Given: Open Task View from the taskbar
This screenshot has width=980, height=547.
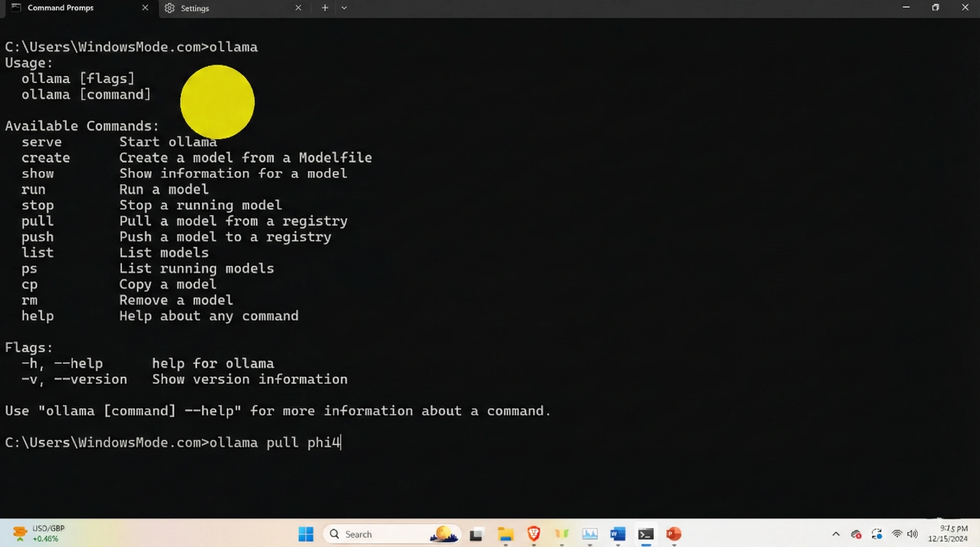Looking at the screenshot, I should [x=476, y=534].
